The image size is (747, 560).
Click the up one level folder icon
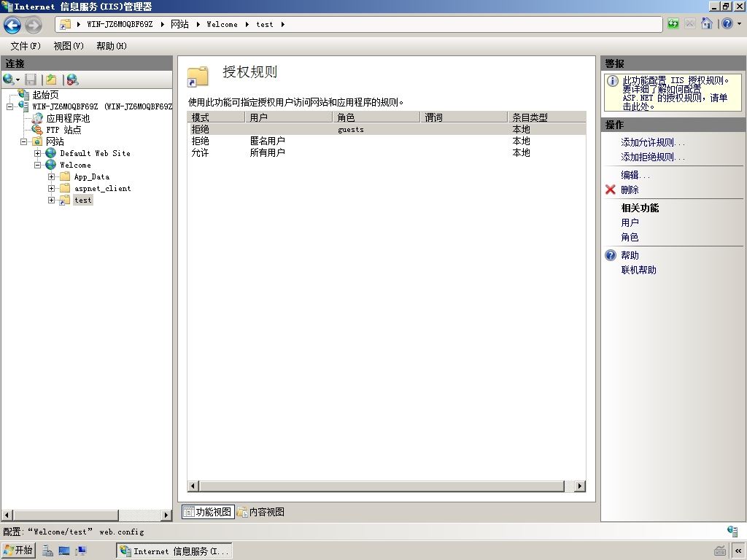[51, 79]
